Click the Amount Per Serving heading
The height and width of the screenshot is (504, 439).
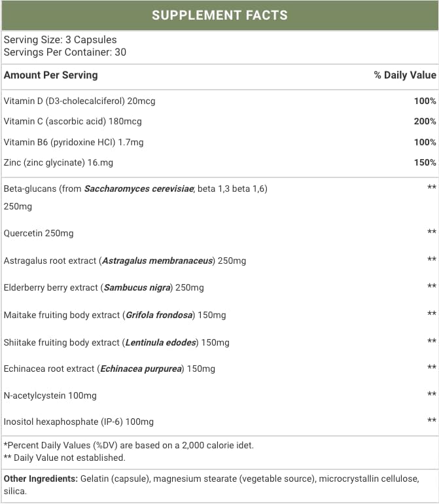click(x=51, y=75)
